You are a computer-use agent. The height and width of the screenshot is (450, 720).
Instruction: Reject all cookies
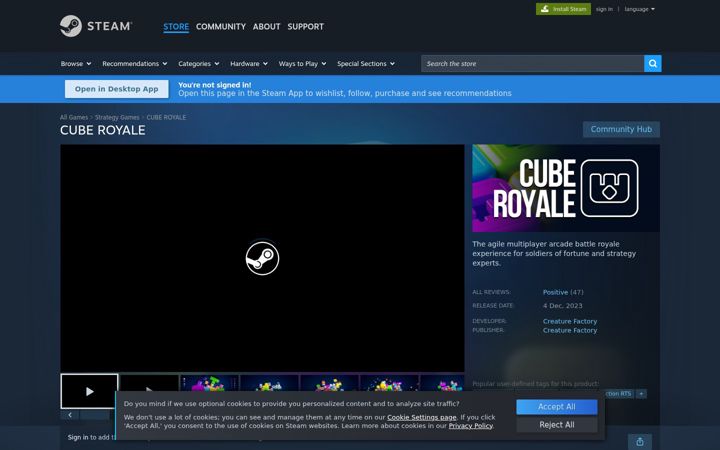click(x=557, y=425)
